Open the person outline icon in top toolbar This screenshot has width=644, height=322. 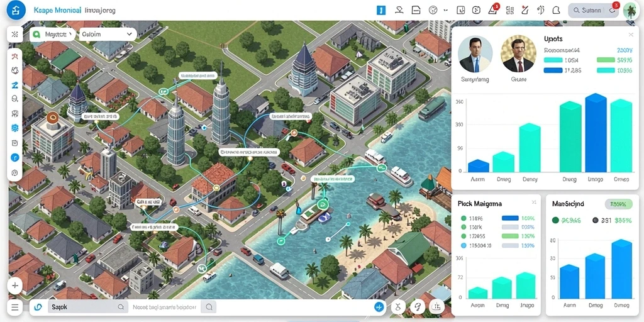(x=398, y=10)
